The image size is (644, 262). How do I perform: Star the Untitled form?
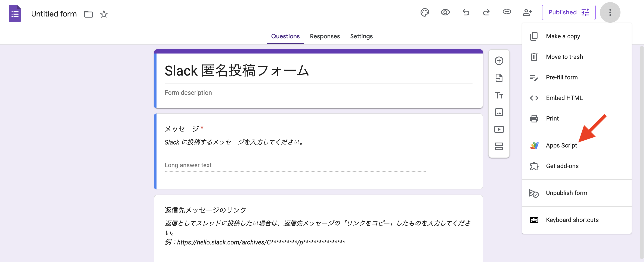pyautogui.click(x=103, y=14)
